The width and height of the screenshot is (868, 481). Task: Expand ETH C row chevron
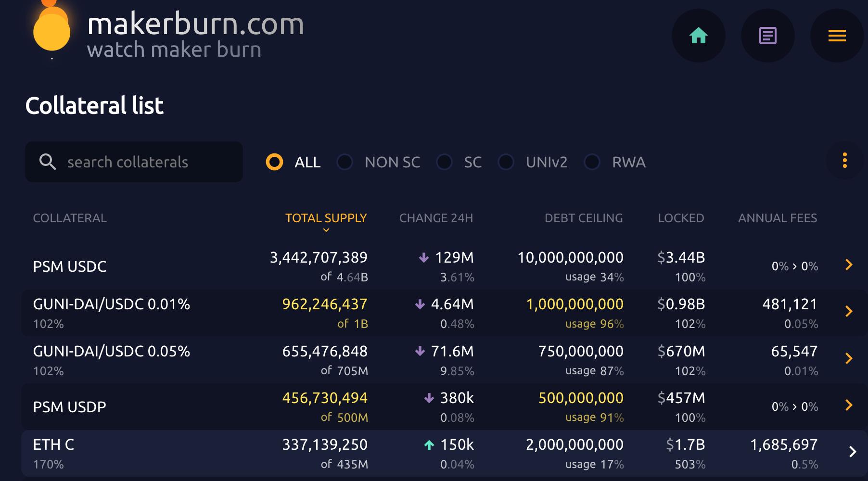[x=852, y=452]
